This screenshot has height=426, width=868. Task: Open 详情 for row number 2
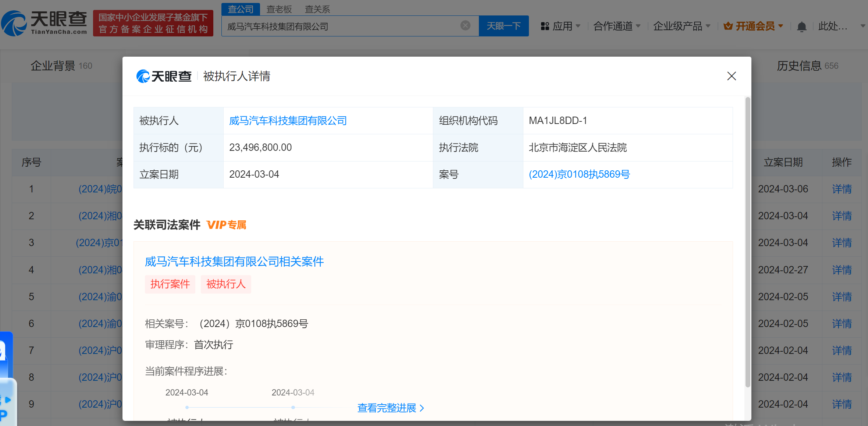[842, 216]
